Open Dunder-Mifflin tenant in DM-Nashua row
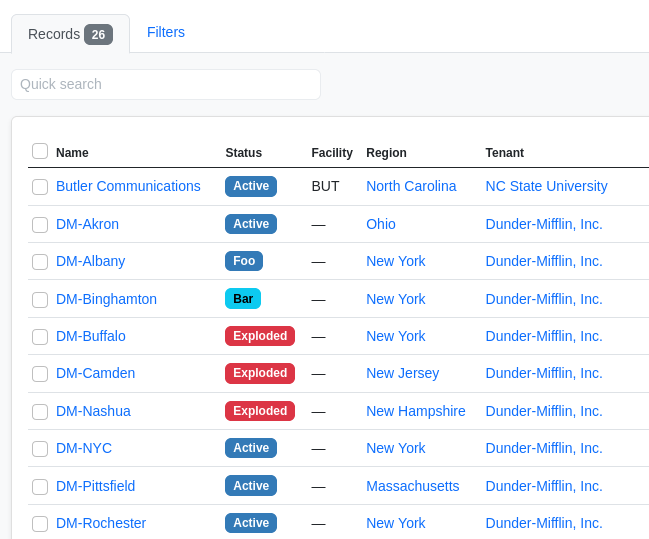This screenshot has height=539, width=649. click(x=544, y=411)
